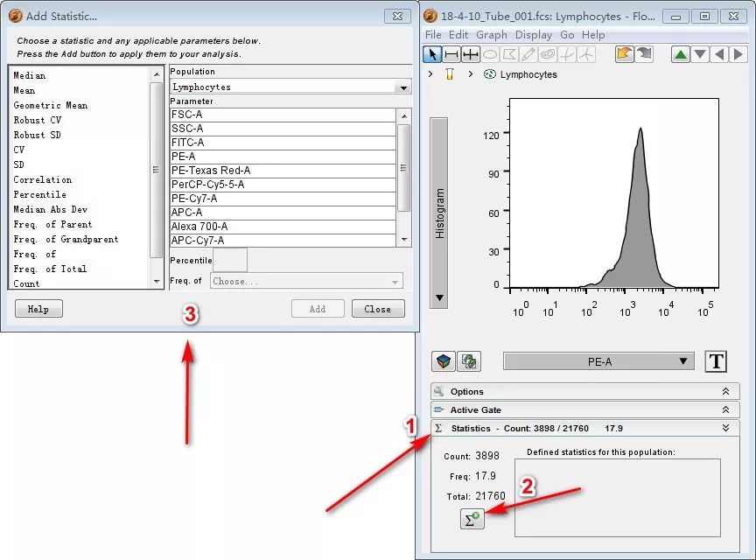Select the PE-A parameter in the list
This screenshot has height=560, width=756.
click(x=283, y=157)
